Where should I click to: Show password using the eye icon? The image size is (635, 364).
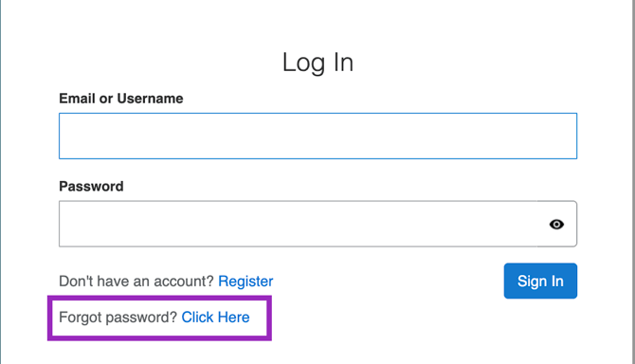coord(556,224)
